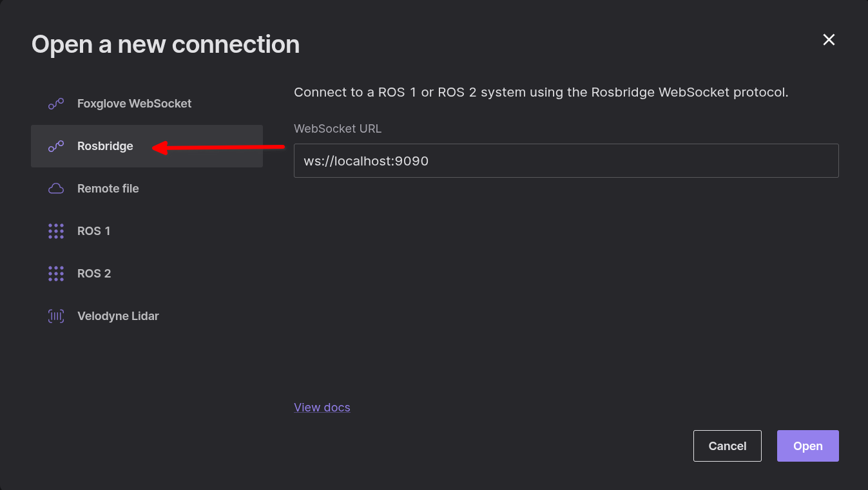Click the ROS 2 dot-grid icon
Image resolution: width=868 pixels, height=490 pixels.
56,274
